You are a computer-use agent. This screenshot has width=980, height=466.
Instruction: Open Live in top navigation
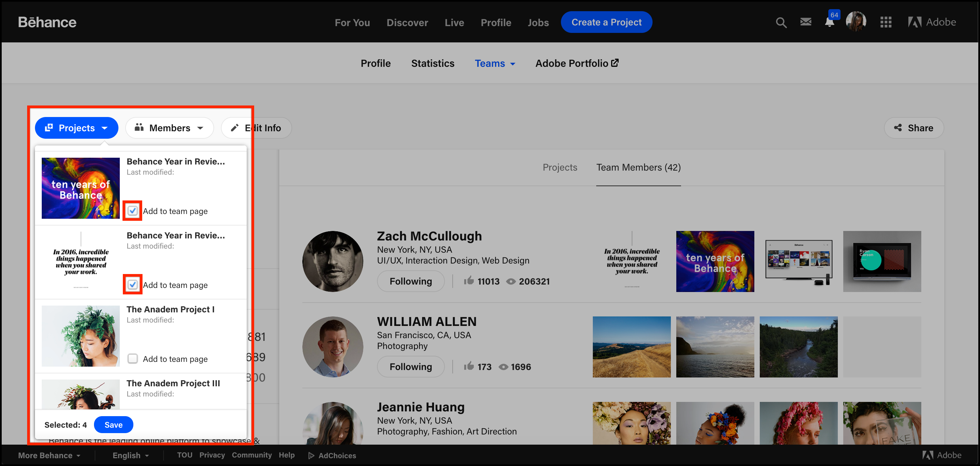click(x=454, y=23)
